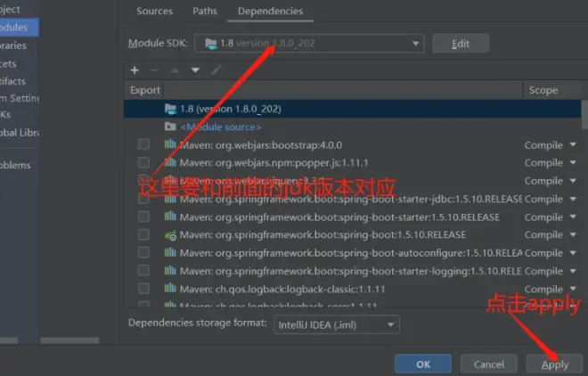588x376 pixels.
Task: Switch to the Paths tab
Action: [204, 12]
